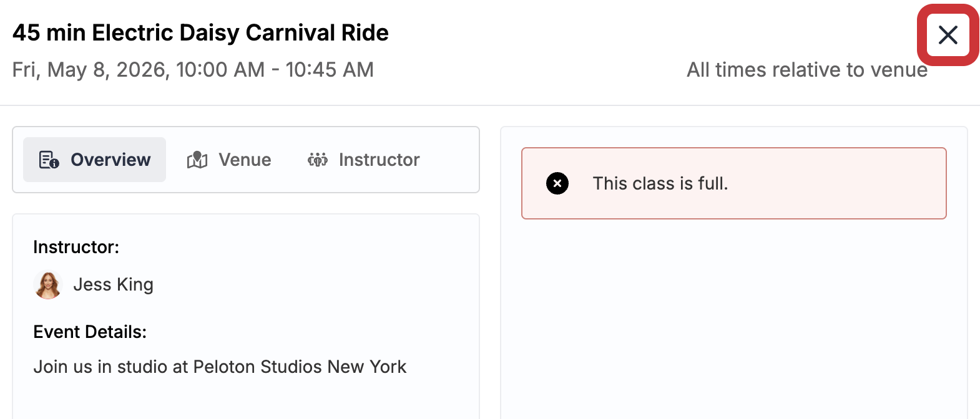Click the Electric Daisy Carnival Ride title
980x419 pixels.
(x=200, y=32)
